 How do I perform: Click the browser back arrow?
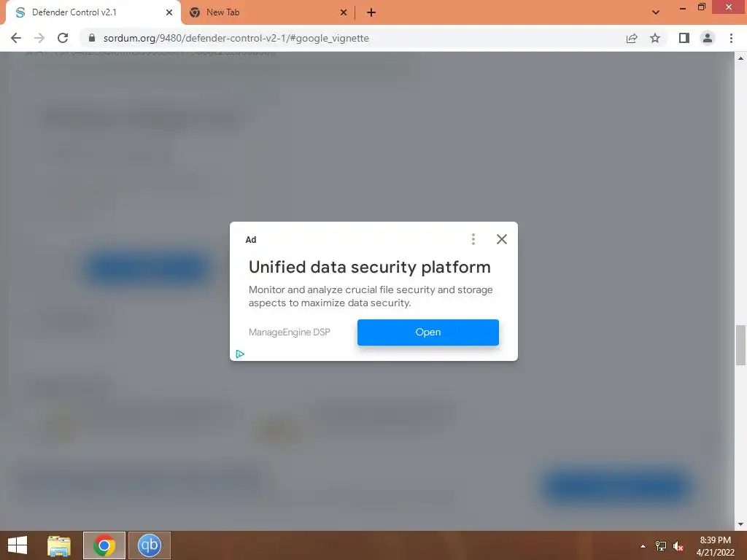(x=16, y=38)
